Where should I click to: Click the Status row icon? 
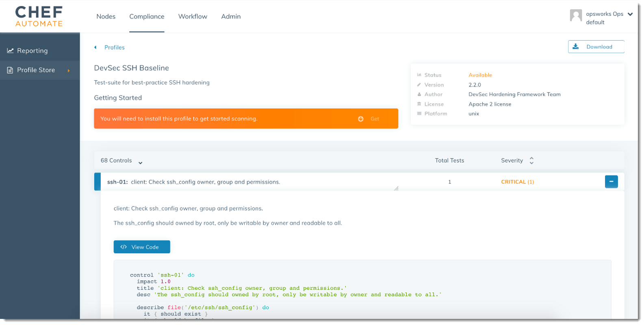(419, 75)
